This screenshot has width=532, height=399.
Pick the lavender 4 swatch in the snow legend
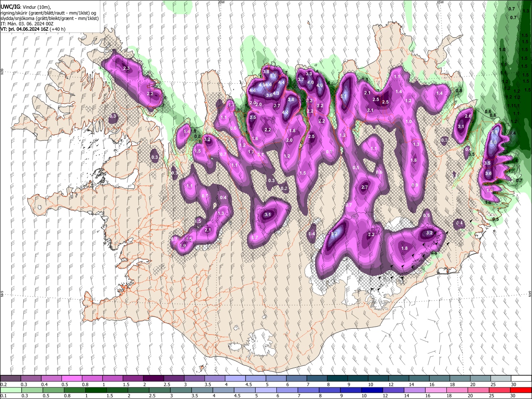235,379
